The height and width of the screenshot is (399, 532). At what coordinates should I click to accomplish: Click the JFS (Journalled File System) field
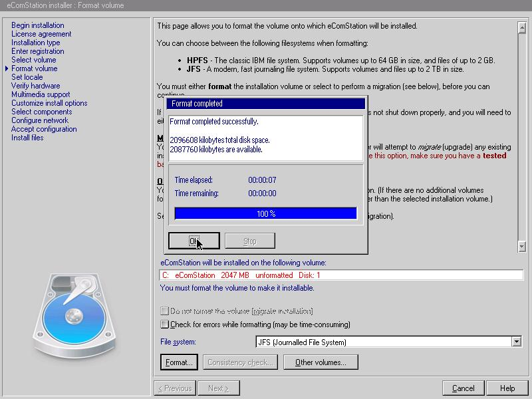point(384,342)
